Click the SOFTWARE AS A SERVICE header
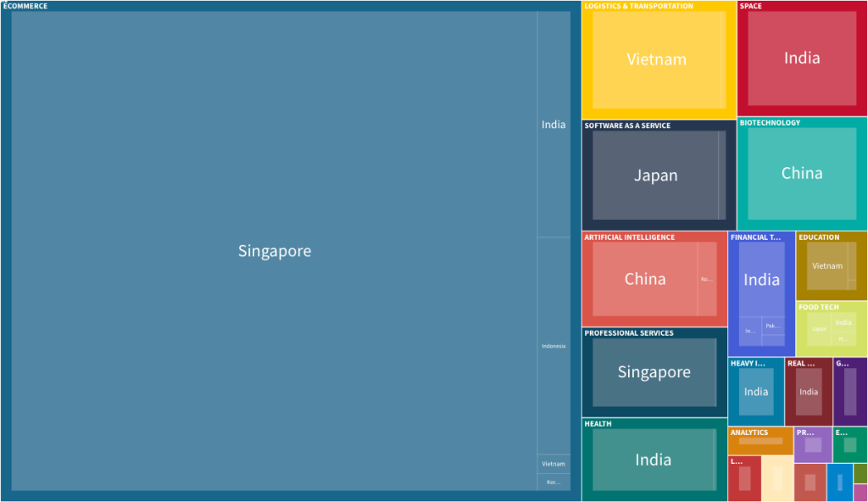The height and width of the screenshot is (502, 868). [x=627, y=126]
